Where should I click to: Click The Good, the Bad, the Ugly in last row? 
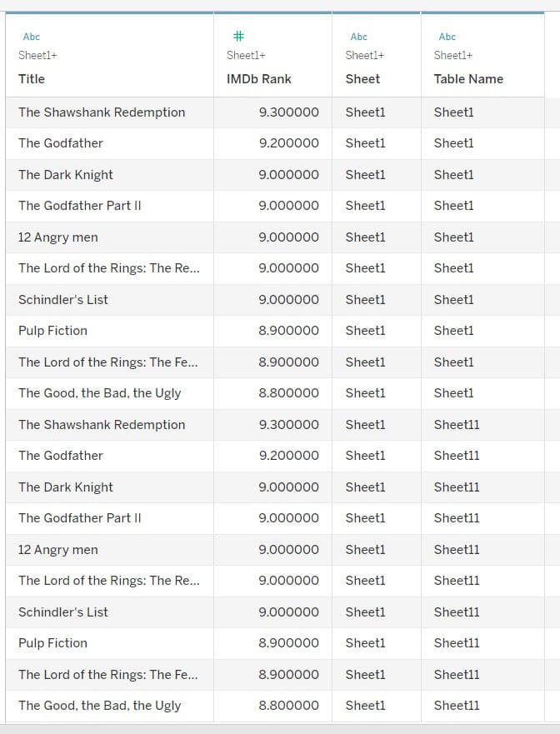click(99, 706)
